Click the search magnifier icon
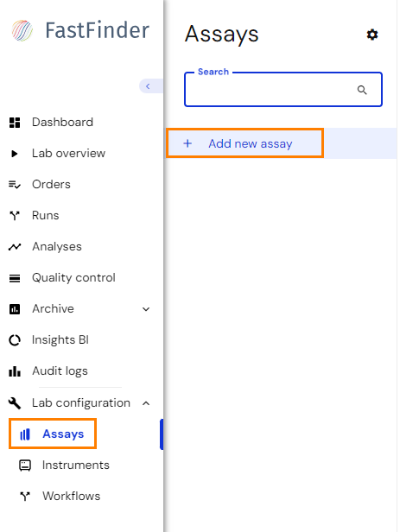This screenshot has width=400, height=532. click(x=362, y=90)
